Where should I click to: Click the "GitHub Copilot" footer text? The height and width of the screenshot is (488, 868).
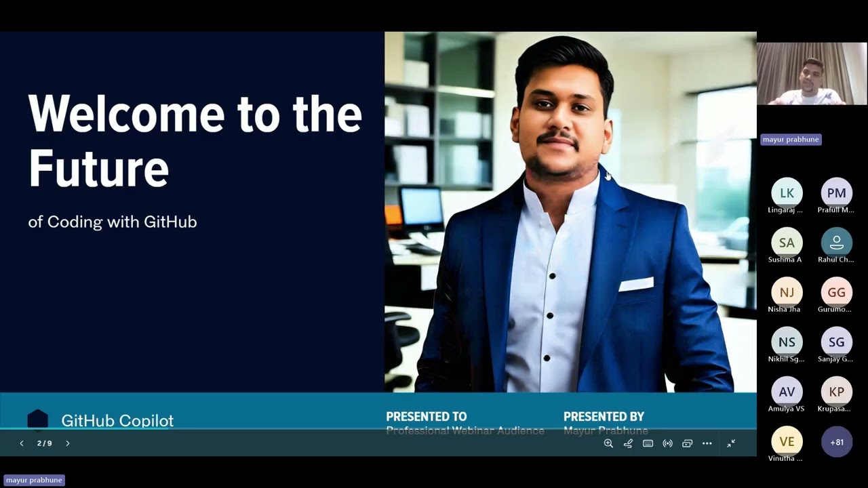(x=117, y=421)
